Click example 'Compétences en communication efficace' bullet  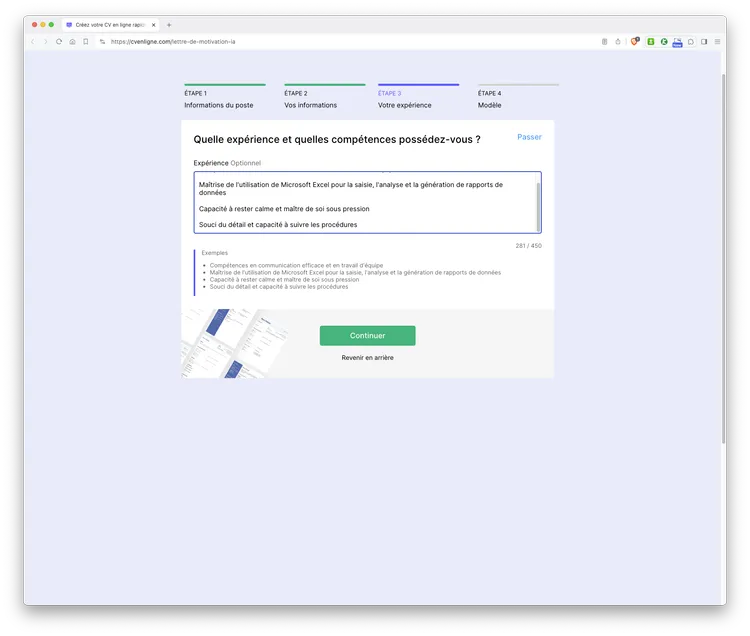click(x=296, y=265)
